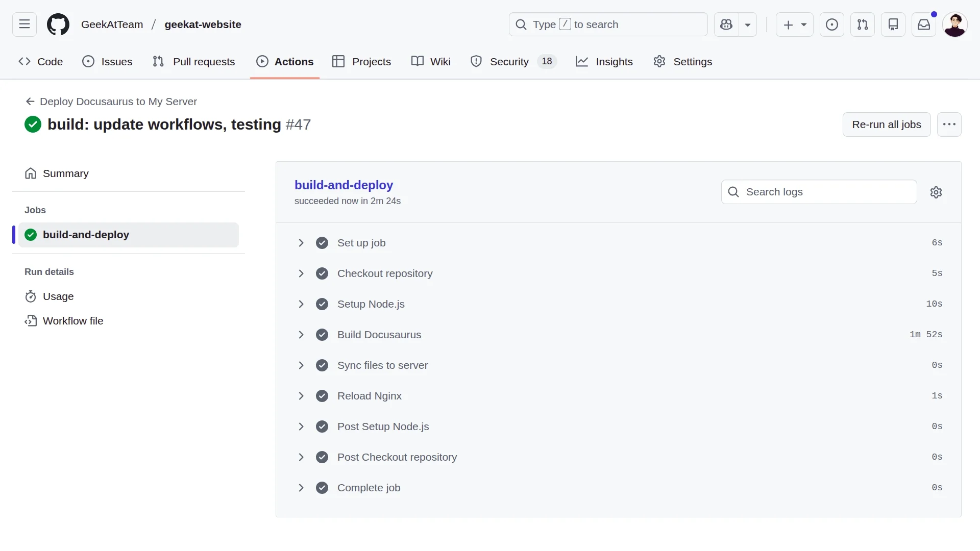980x551 pixels.
Task: Open log settings gear icon
Action: 936,192
